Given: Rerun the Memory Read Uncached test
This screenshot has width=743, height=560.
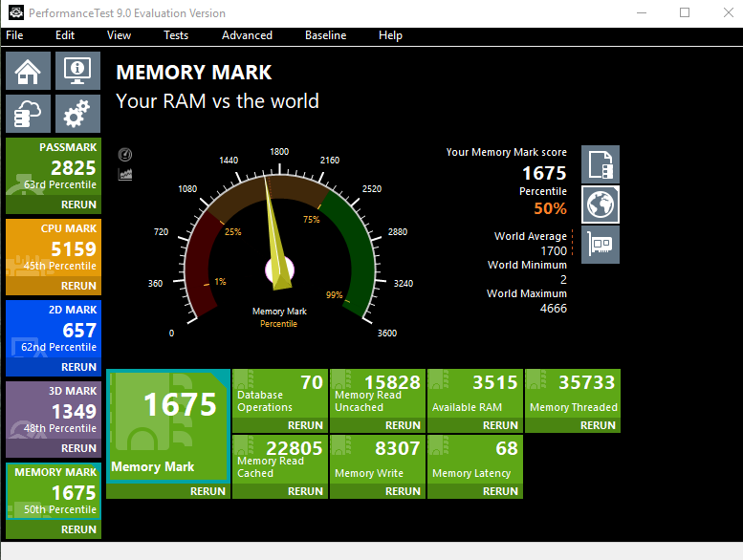Looking at the screenshot, I should [403, 425].
